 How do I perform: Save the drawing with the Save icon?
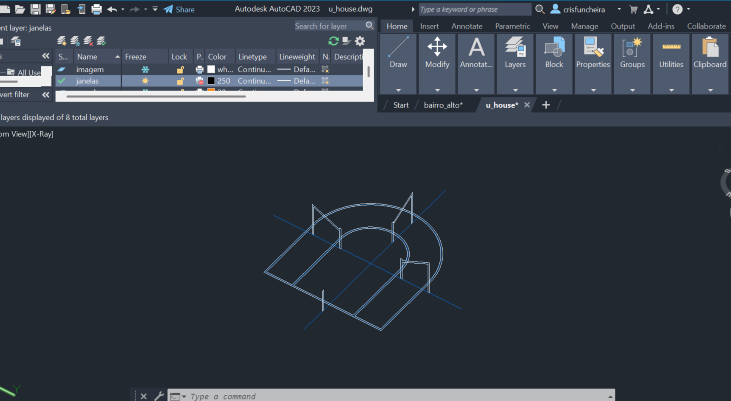coord(35,9)
